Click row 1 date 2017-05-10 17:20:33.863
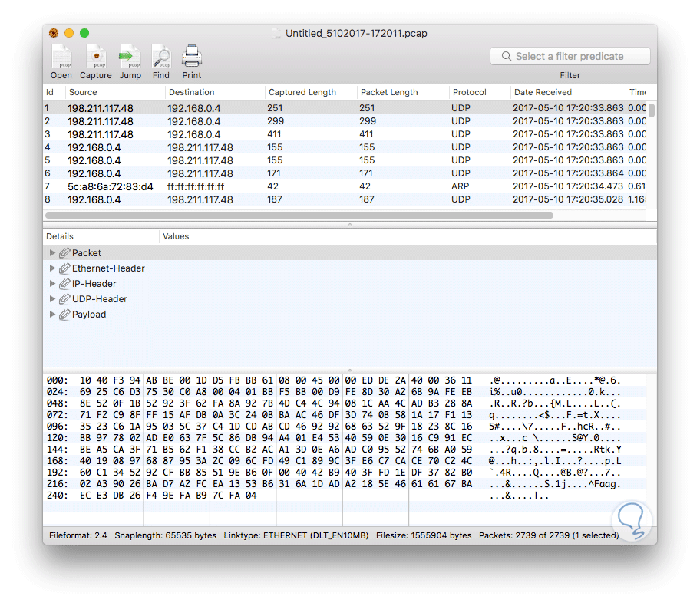The height and width of the screenshot is (606, 700). pos(568,108)
